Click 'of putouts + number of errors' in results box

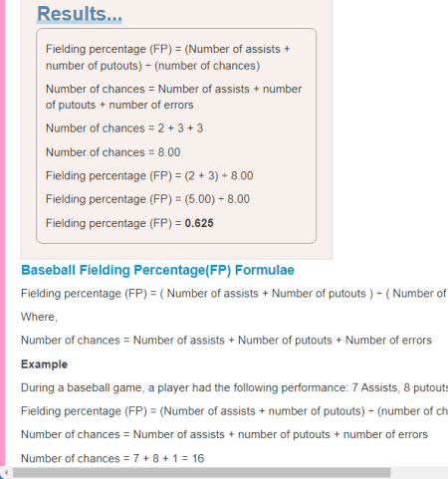[x=119, y=105]
